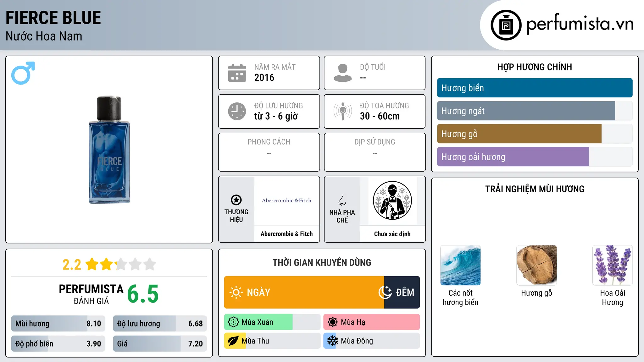This screenshot has width=644, height=362.
Task: Click the Nước Hoa Nam subtitle
Action: (x=44, y=36)
